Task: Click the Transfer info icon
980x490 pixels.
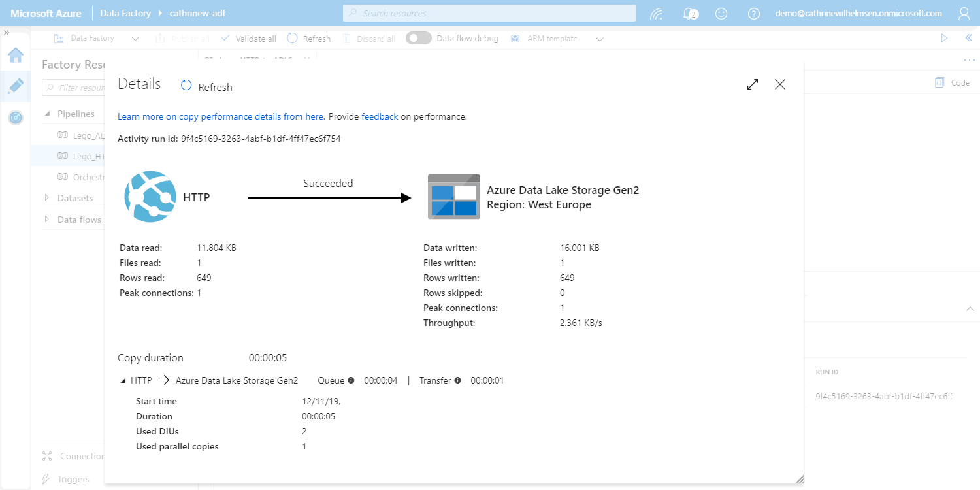Action: click(x=457, y=380)
